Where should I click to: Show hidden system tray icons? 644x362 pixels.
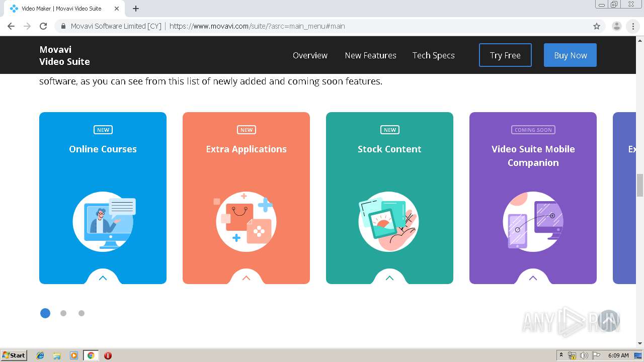click(561, 355)
